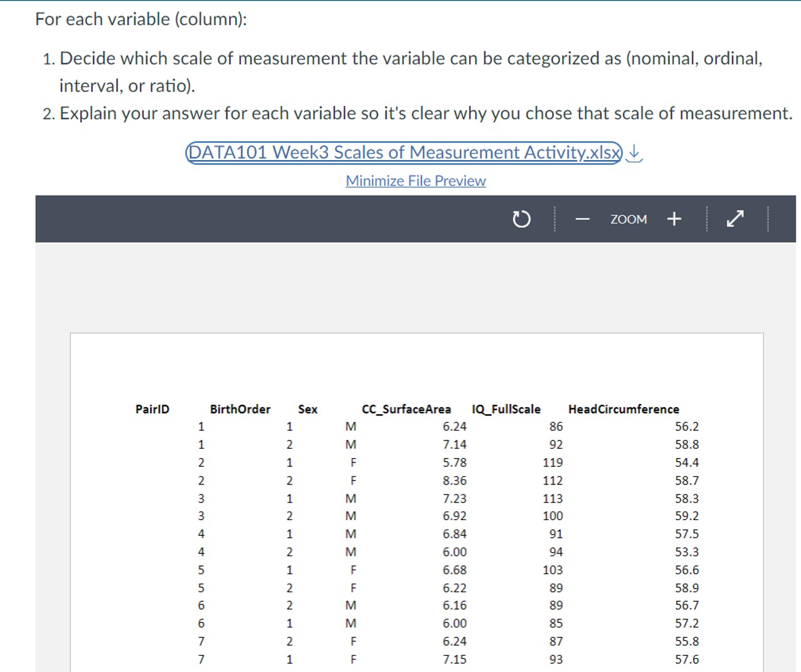Screen dimensions: 801x672
Task: Download the xlsx file via the download icon
Action: [x=634, y=154]
